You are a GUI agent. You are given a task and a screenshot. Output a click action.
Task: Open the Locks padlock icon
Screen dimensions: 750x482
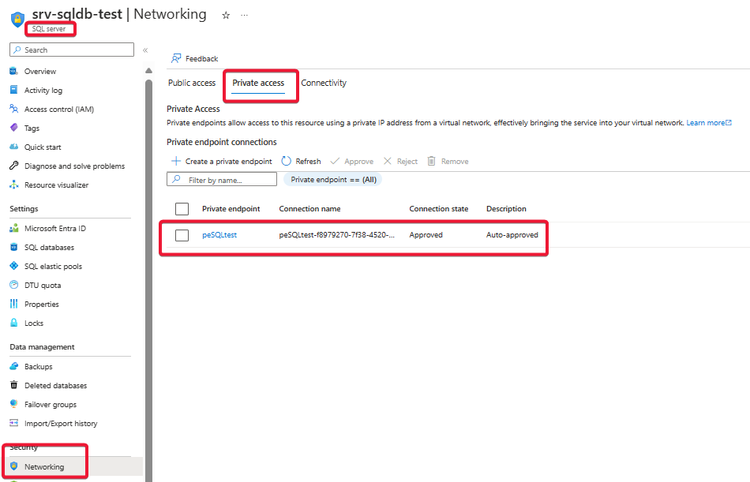click(x=14, y=323)
